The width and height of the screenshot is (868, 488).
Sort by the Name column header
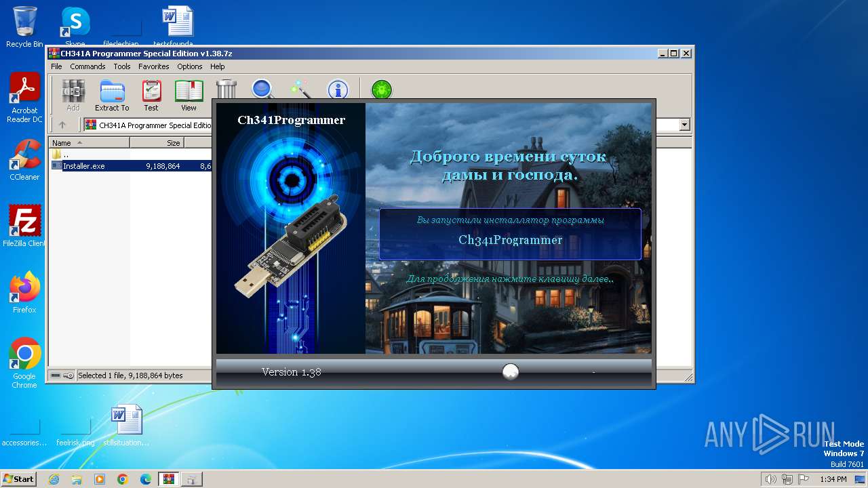point(90,143)
